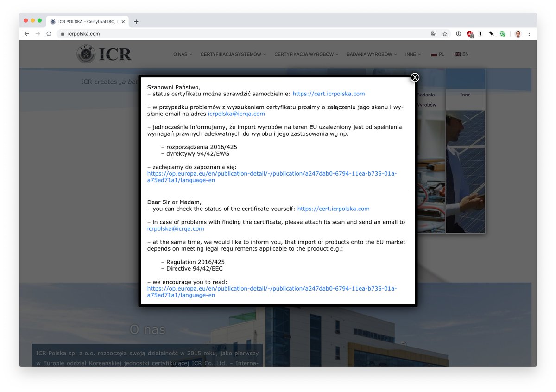Click 'rozporządzenia 2016/425' text
The height and width of the screenshot is (392, 556).
pos(202,147)
